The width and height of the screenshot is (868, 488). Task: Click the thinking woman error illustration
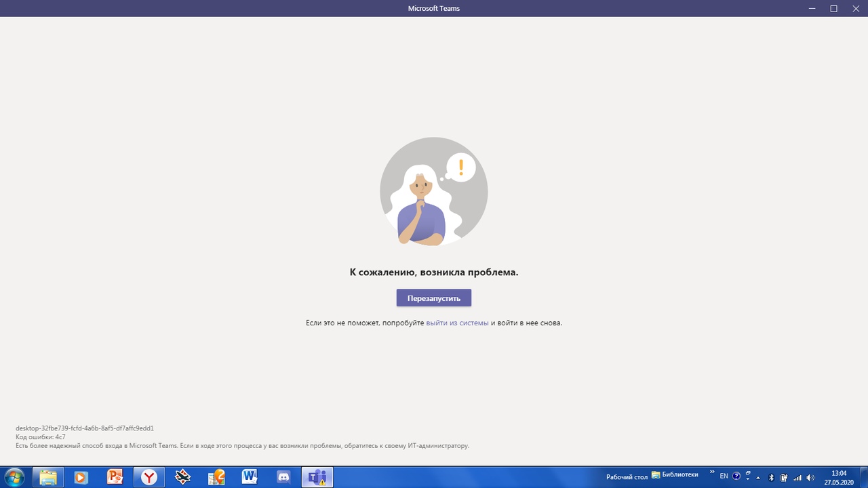(434, 191)
